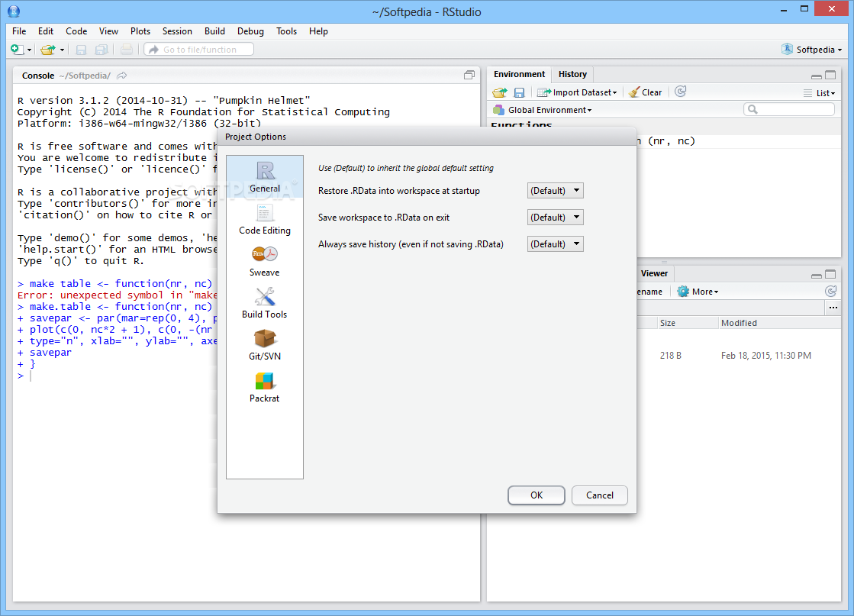Load workspace icon in Environment pane

pyautogui.click(x=499, y=92)
